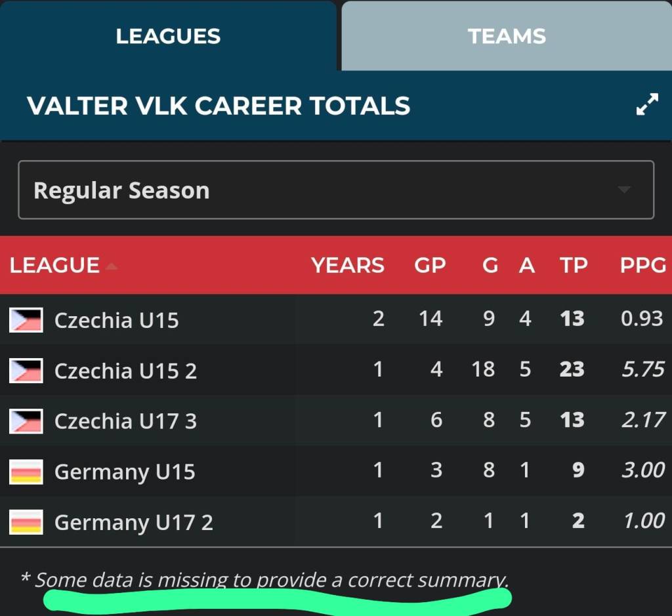This screenshot has width=672, height=616.
Task: Click the League column sort arrow
Action: click(x=112, y=266)
